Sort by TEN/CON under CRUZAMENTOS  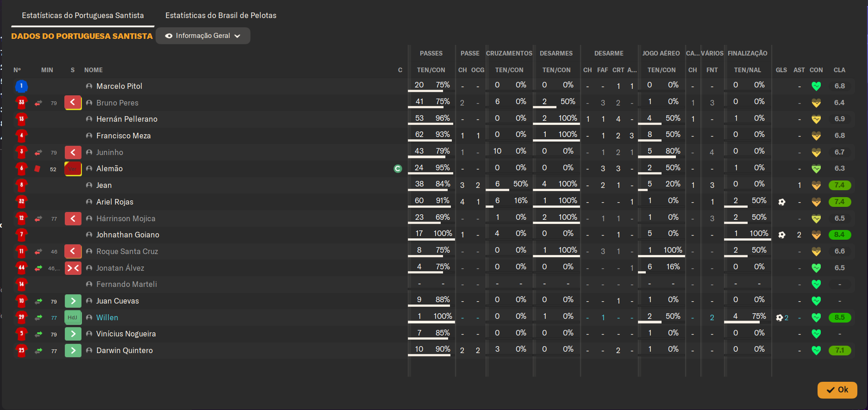tap(509, 70)
